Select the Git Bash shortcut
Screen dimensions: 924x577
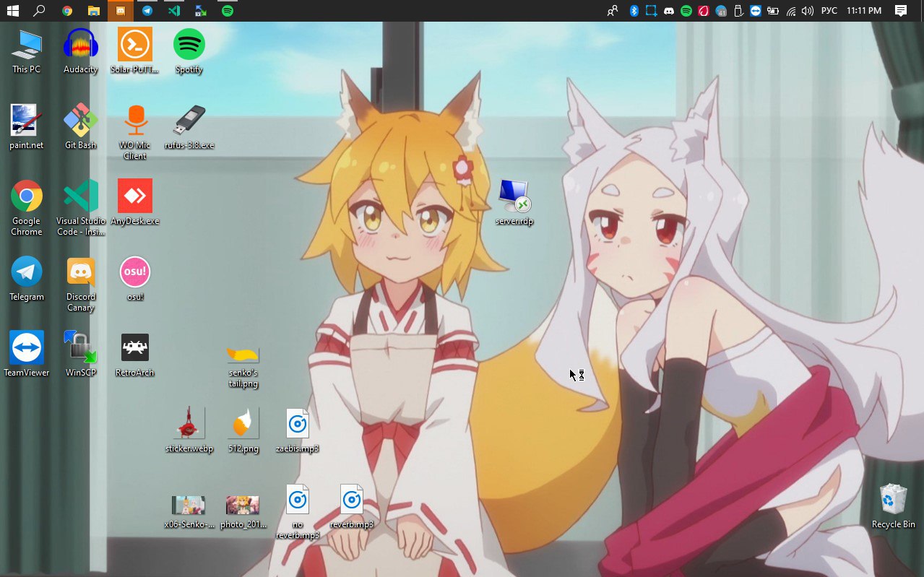click(x=80, y=127)
